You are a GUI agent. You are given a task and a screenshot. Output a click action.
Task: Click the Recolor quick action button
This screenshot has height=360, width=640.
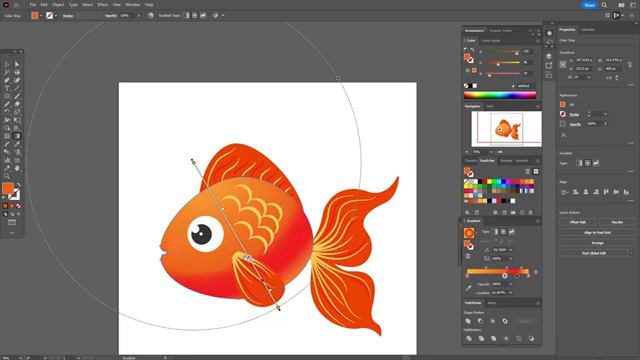(x=617, y=222)
